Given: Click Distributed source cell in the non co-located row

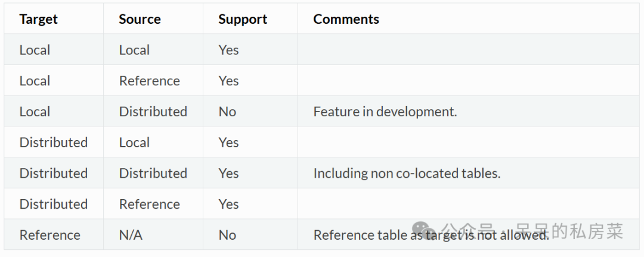Looking at the screenshot, I should (x=153, y=174).
